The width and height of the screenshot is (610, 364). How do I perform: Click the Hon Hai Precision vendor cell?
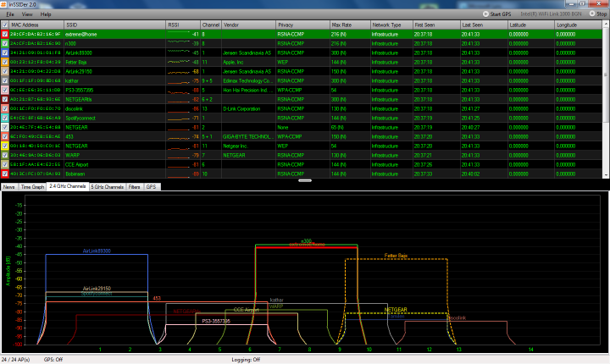[248, 91]
